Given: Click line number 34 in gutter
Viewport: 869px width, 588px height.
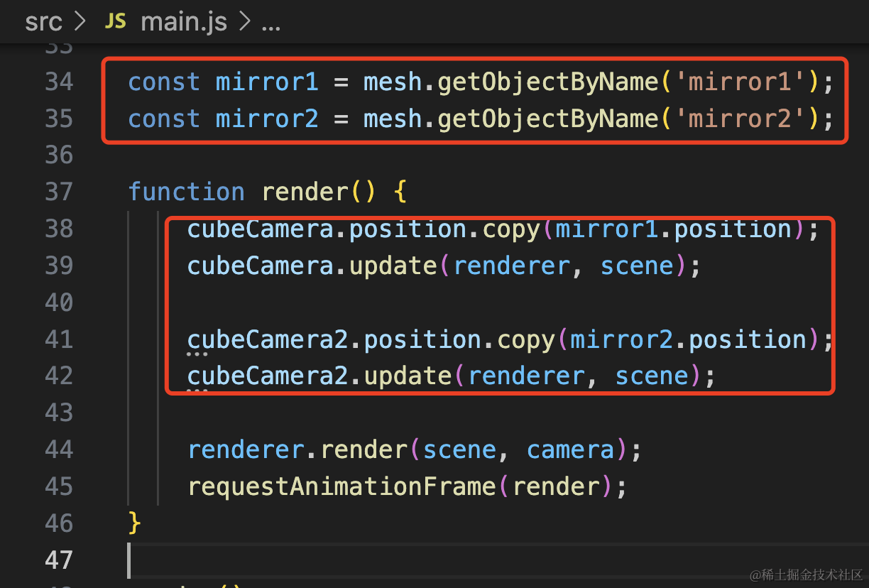Looking at the screenshot, I should click(59, 82).
